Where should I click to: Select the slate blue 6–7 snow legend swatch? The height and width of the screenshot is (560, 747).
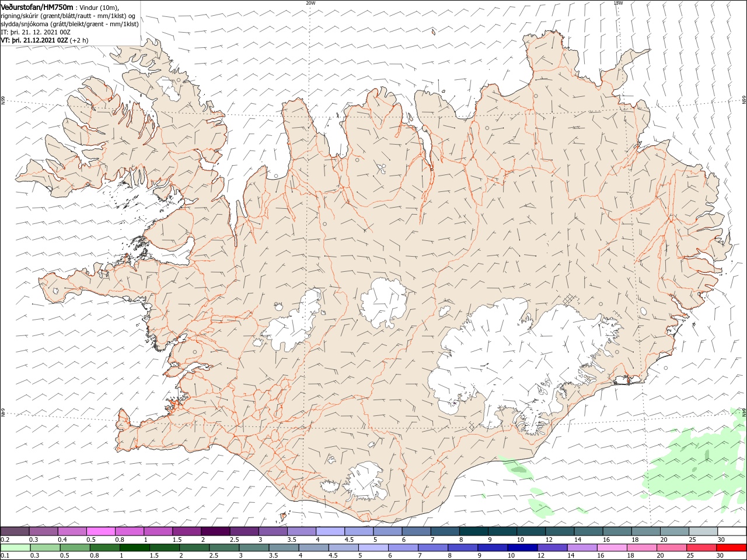click(x=416, y=531)
